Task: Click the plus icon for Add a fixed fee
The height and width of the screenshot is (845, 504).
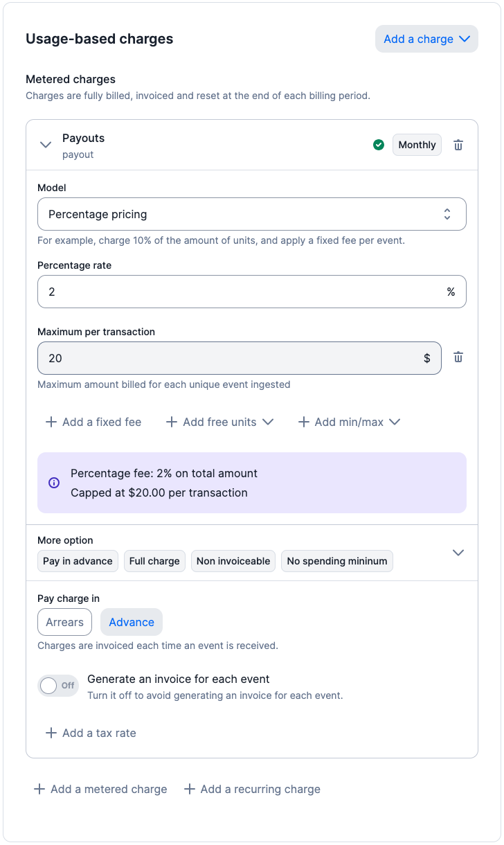Action: (x=51, y=422)
